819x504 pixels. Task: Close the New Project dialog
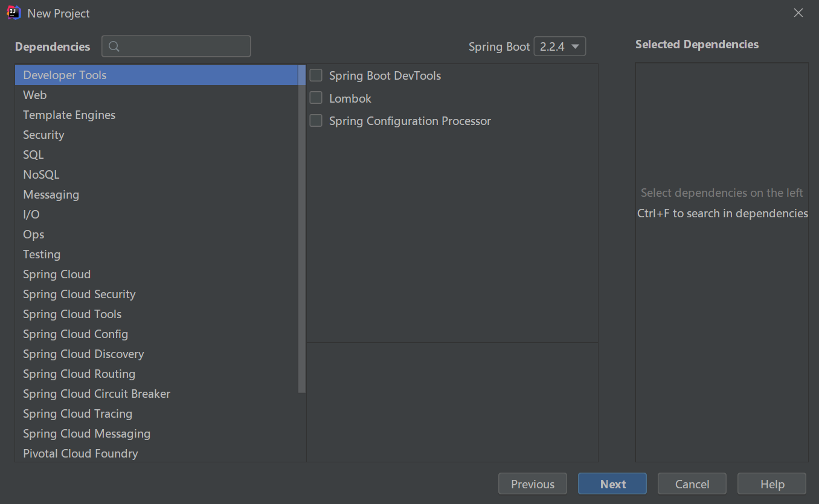(798, 13)
